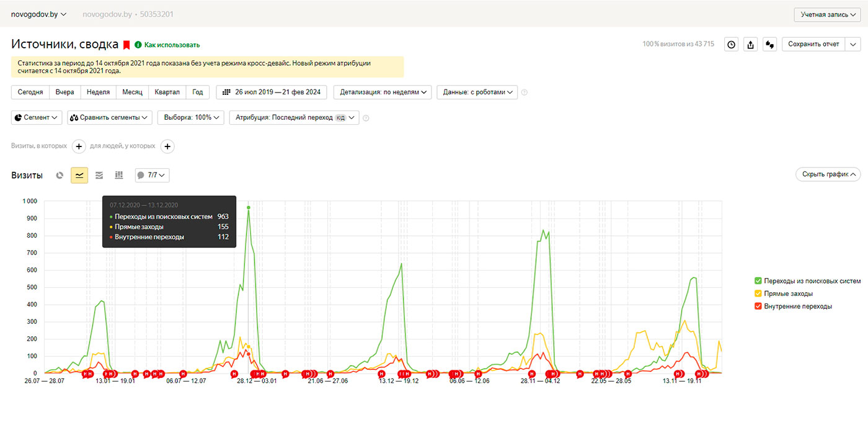The height and width of the screenshot is (430, 868).
Task: Click the export/share report icon
Action: 751,44
